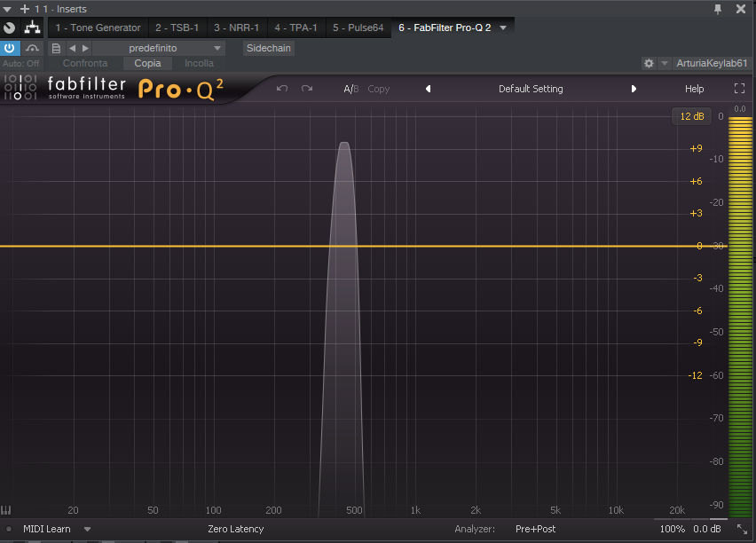Click the automation curve icon beside power
This screenshot has width=756, height=543.
click(32, 48)
